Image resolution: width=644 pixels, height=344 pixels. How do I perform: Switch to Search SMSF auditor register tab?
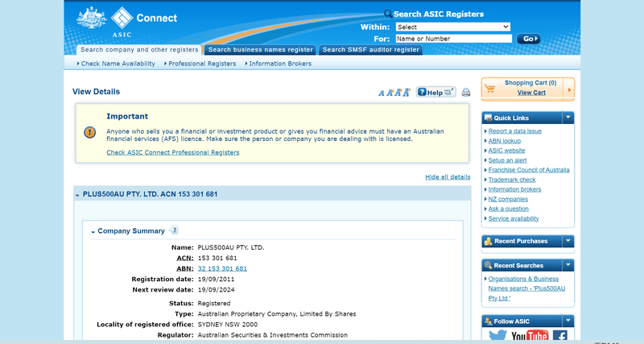(x=370, y=50)
